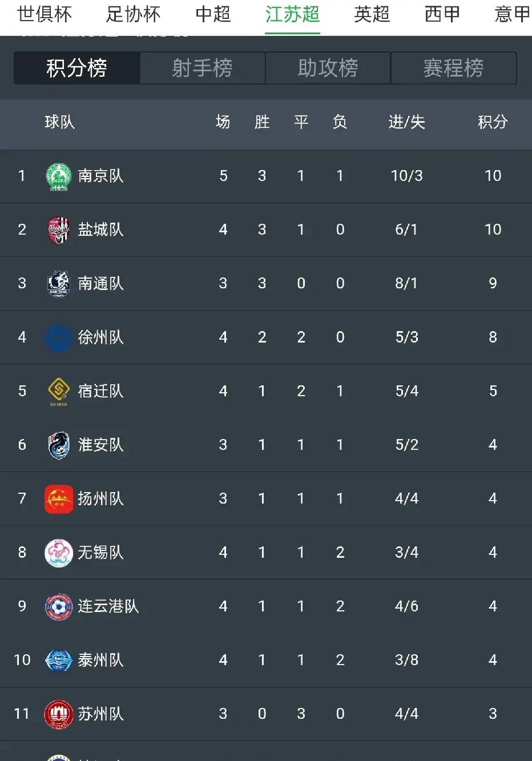Click the 南京队 team crest logo
The width and height of the screenshot is (532, 761).
tap(57, 176)
